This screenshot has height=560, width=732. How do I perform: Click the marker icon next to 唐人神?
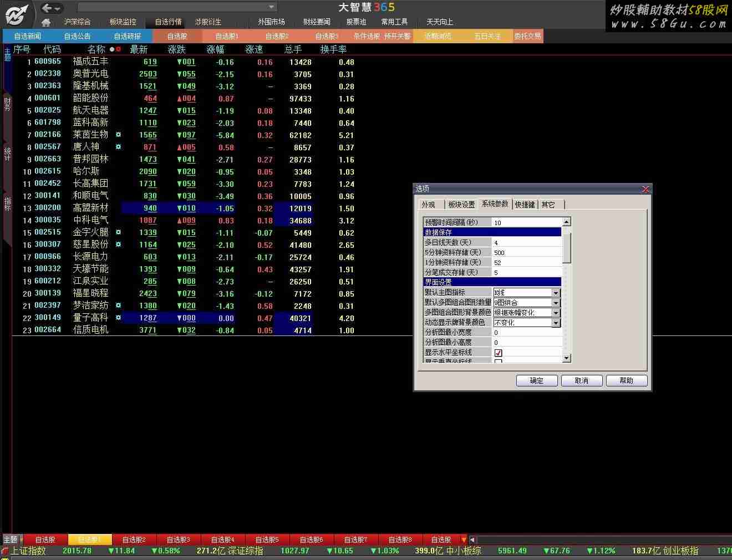[x=118, y=147]
